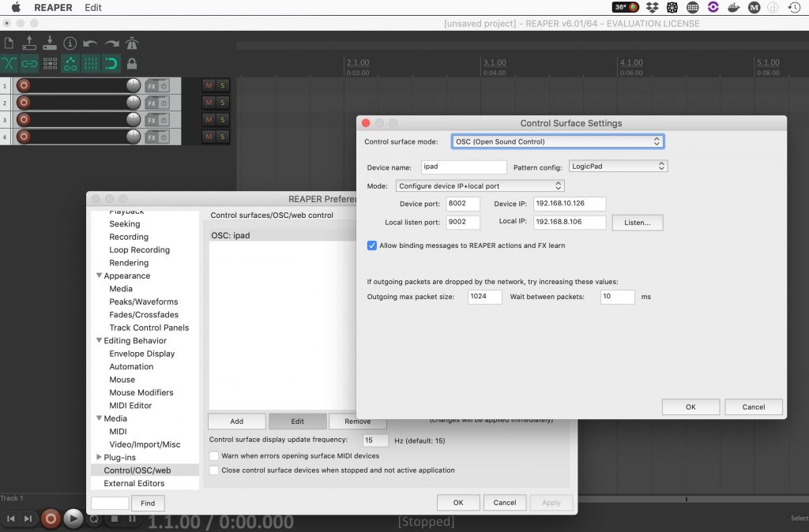Toggle ripple editing grid icon
Viewport: 809px width, 532px height.
click(x=50, y=63)
